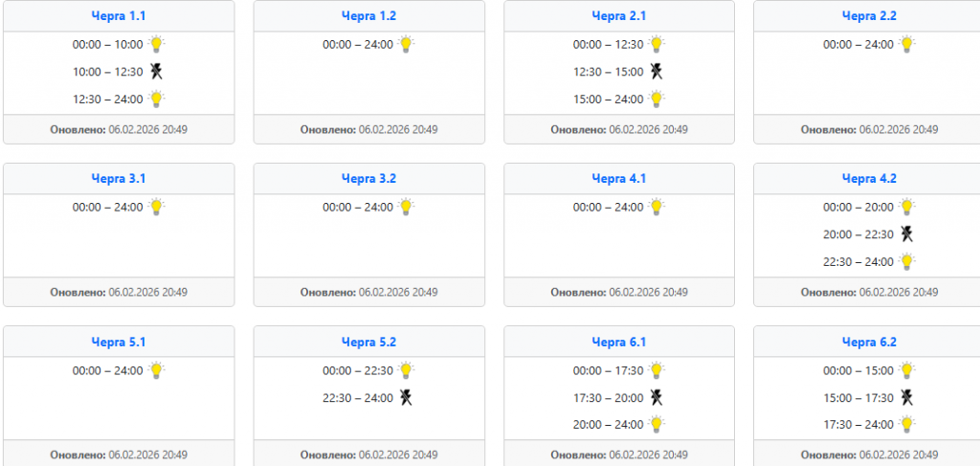980x466 pixels.
Task: Select the Черга 5.1 title link
Action: (x=119, y=342)
